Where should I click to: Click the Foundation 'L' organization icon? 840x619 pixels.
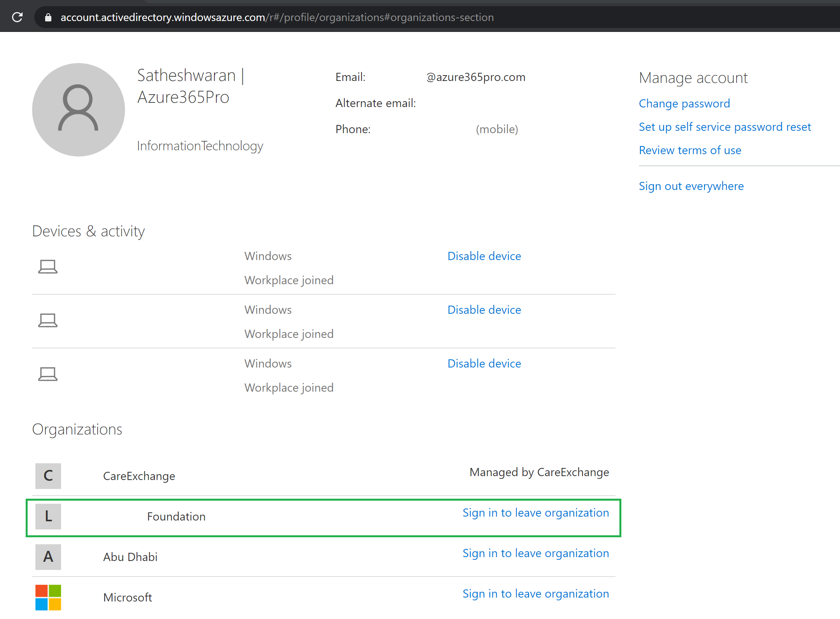pyautogui.click(x=48, y=516)
